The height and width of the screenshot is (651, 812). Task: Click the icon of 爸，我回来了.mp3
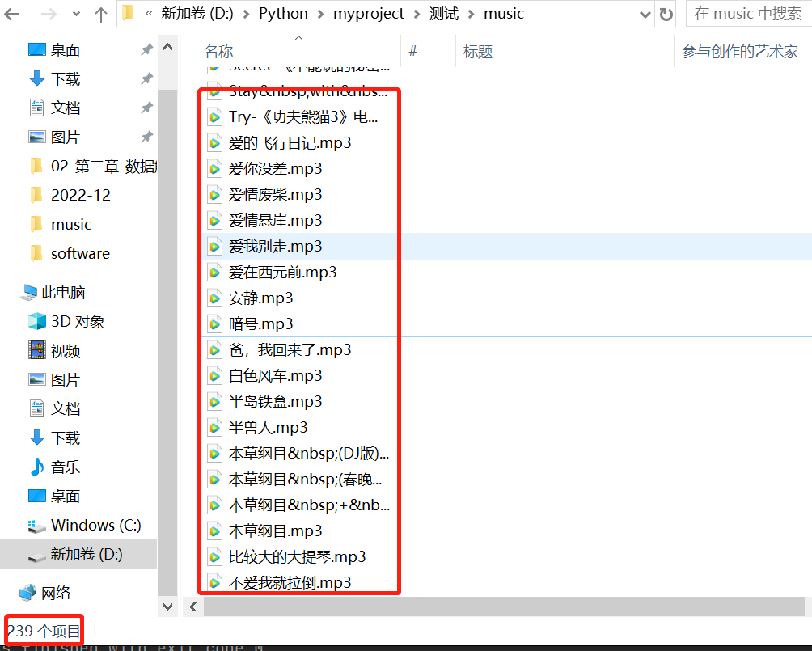coord(214,350)
